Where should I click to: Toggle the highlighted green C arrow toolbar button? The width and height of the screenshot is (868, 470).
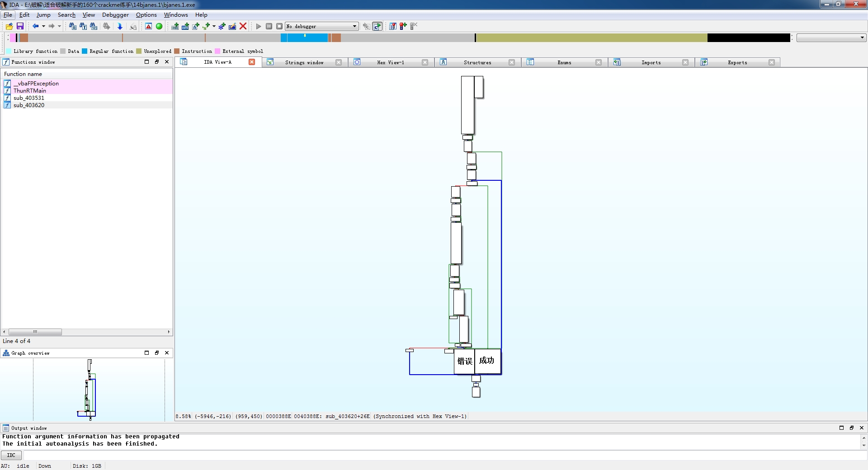tap(377, 26)
